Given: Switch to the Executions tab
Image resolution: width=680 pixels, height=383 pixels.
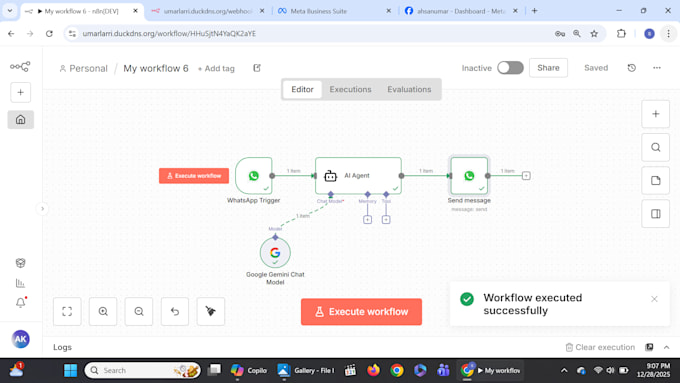Looking at the screenshot, I should (x=350, y=89).
